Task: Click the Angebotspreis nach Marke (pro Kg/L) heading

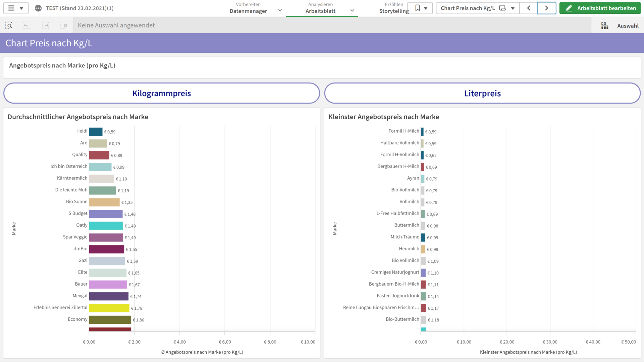Action: click(x=62, y=65)
